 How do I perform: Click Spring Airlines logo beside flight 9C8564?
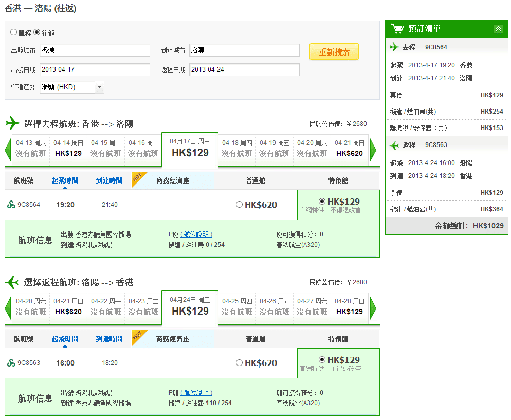[x=11, y=205]
